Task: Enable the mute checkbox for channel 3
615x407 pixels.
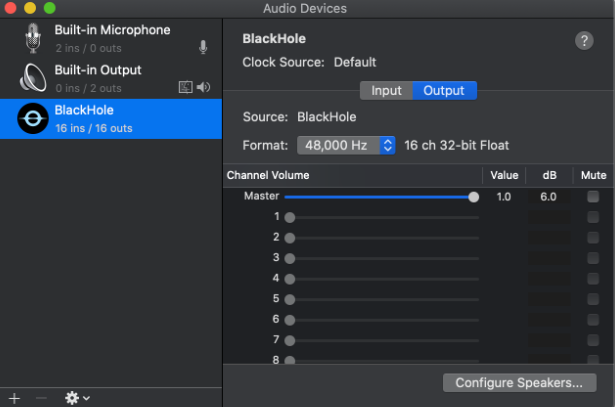Action: point(593,258)
